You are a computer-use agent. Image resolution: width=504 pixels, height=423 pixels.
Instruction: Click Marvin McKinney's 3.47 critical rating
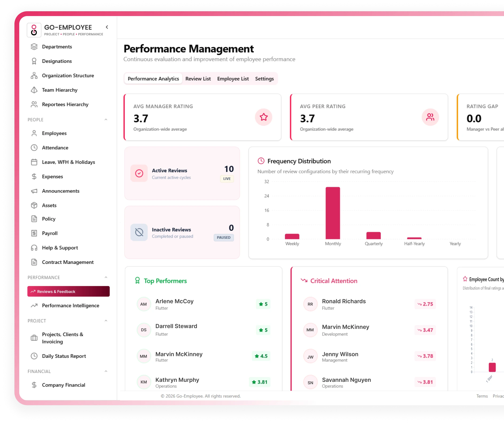pos(425,330)
